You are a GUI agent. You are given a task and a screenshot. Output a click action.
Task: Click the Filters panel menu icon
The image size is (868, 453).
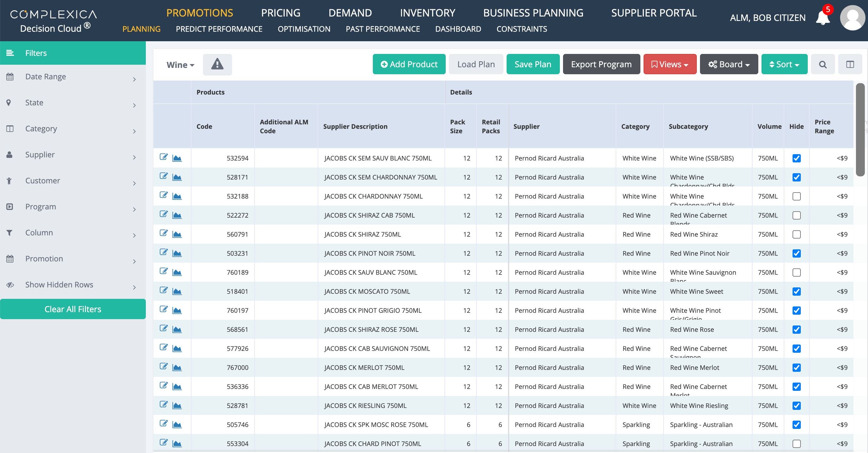click(10, 53)
